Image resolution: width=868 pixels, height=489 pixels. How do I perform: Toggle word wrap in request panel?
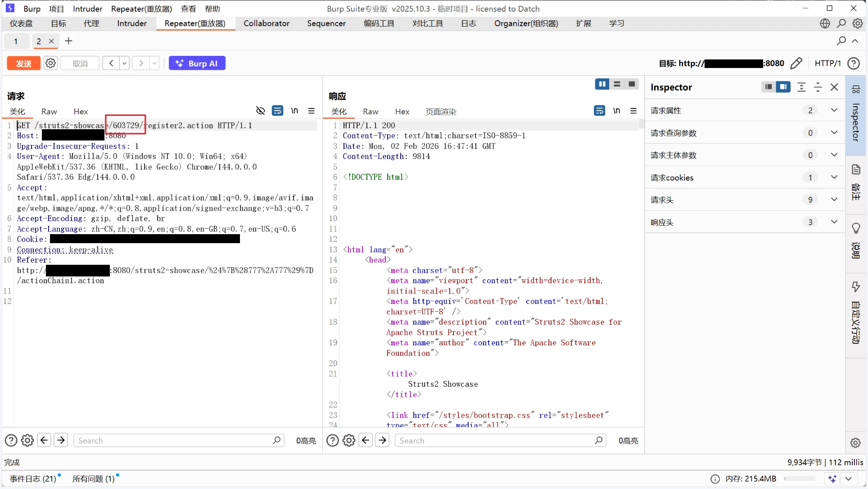[277, 111]
